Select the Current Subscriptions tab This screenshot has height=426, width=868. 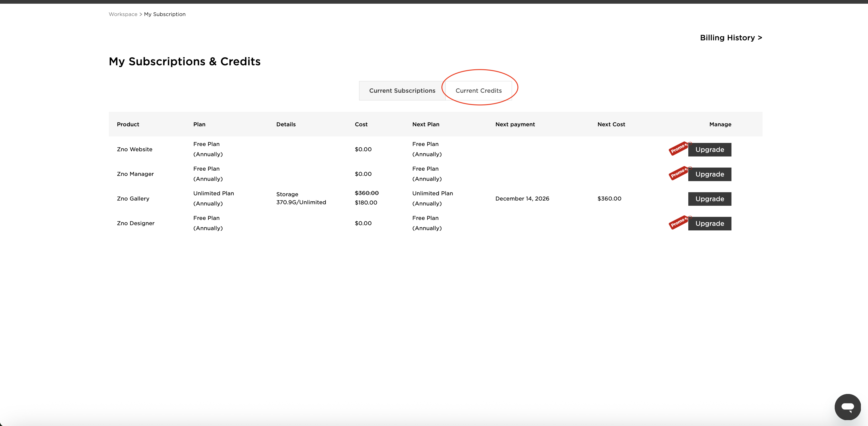[402, 91]
